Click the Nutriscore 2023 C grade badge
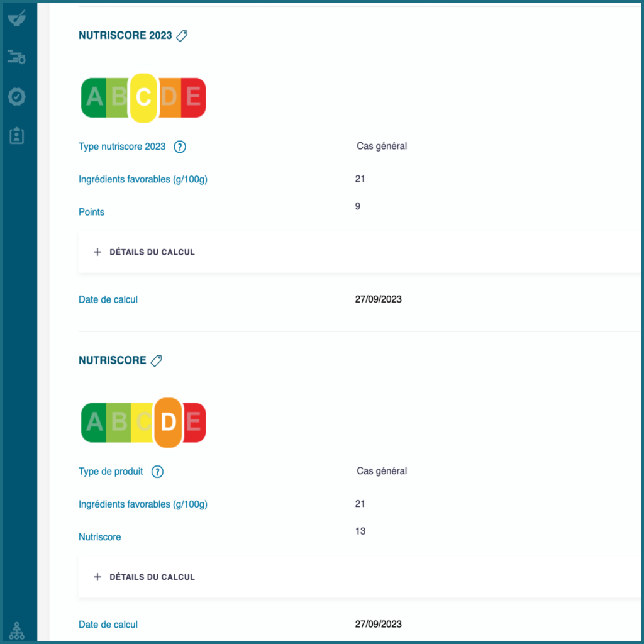 [143, 97]
